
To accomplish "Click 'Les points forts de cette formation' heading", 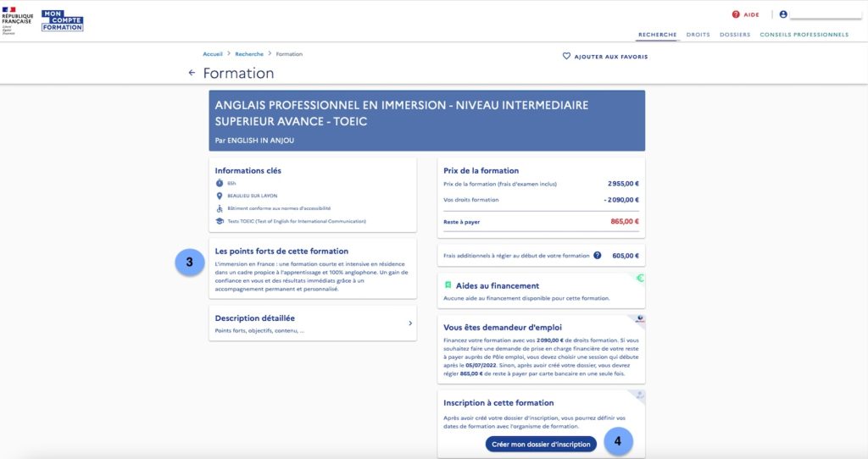I will pos(281,251).
